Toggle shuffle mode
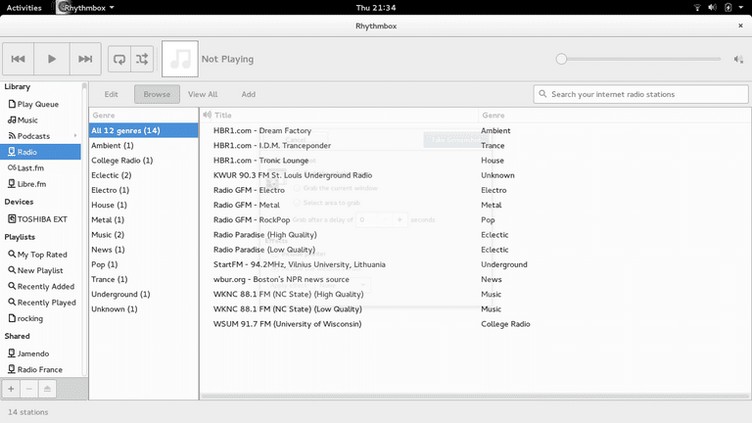This screenshot has height=423, width=752. tap(142, 59)
